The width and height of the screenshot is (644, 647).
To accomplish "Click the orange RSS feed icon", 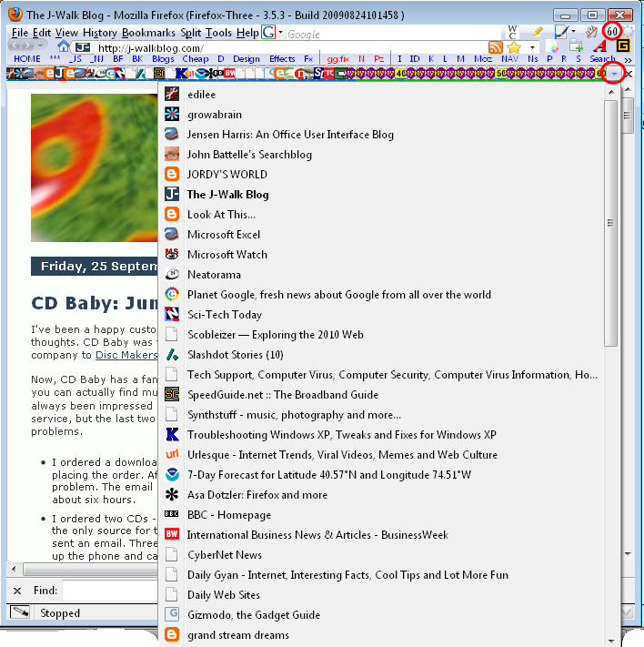I will 496,46.
